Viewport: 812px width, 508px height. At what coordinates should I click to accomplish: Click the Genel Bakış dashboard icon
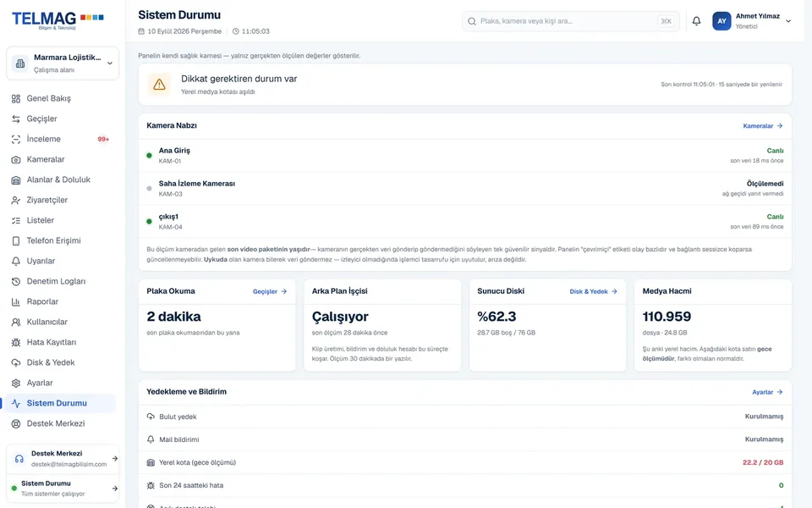16,98
